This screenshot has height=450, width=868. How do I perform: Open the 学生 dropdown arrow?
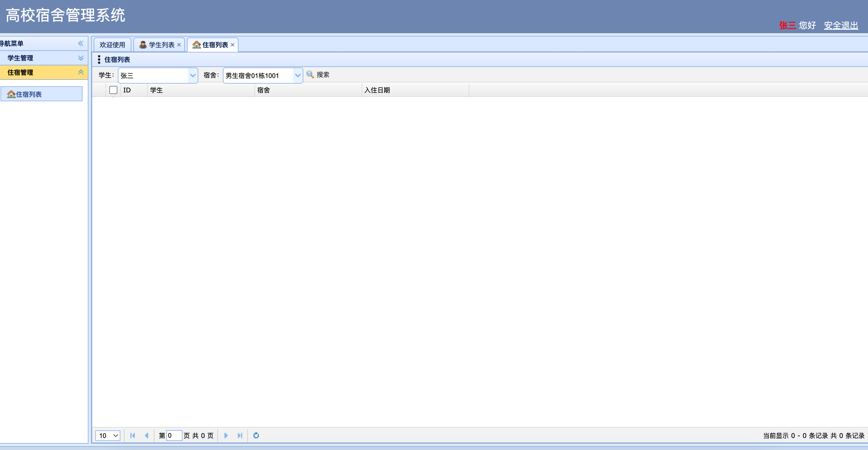tap(193, 76)
